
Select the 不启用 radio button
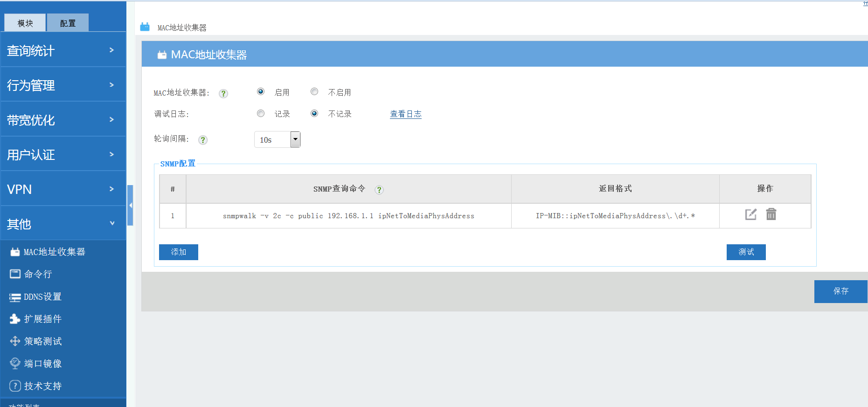click(x=314, y=92)
